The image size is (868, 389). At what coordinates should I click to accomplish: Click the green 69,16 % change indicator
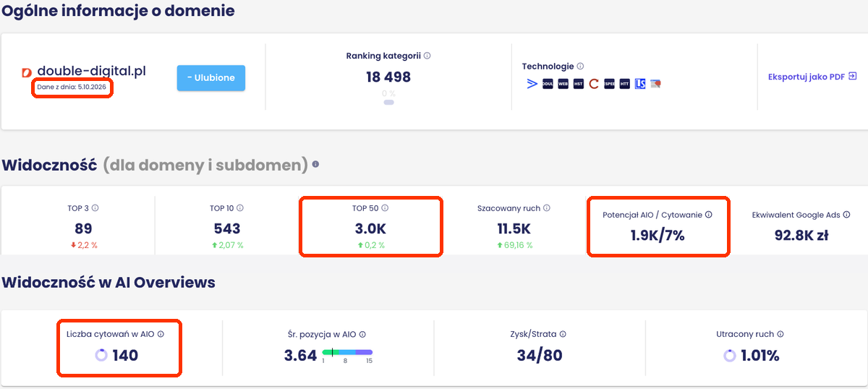[514, 245]
